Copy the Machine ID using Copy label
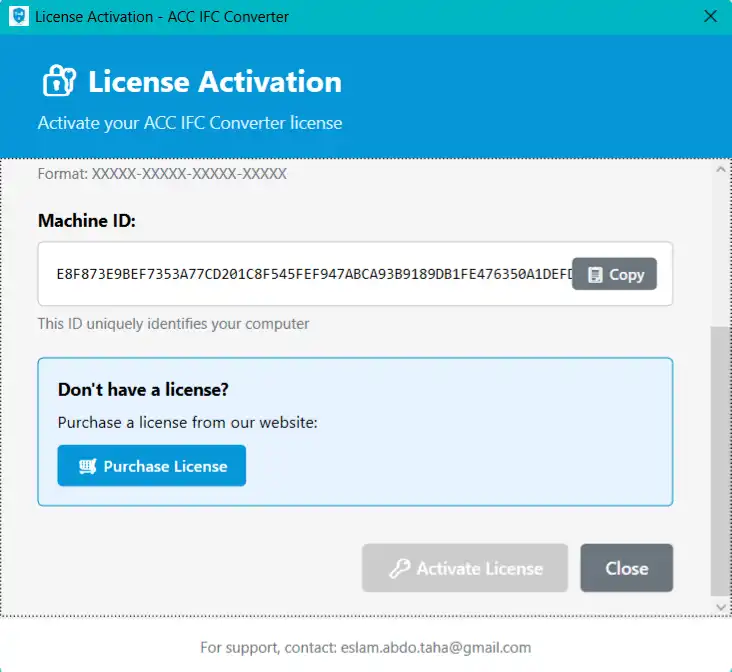The image size is (732, 672). (x=626, y=275)
